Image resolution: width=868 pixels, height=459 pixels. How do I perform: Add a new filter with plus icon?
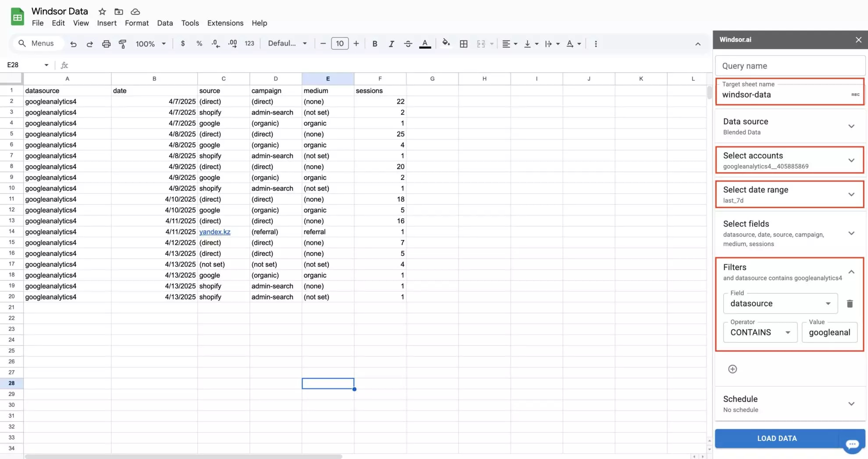click(733, 369)
